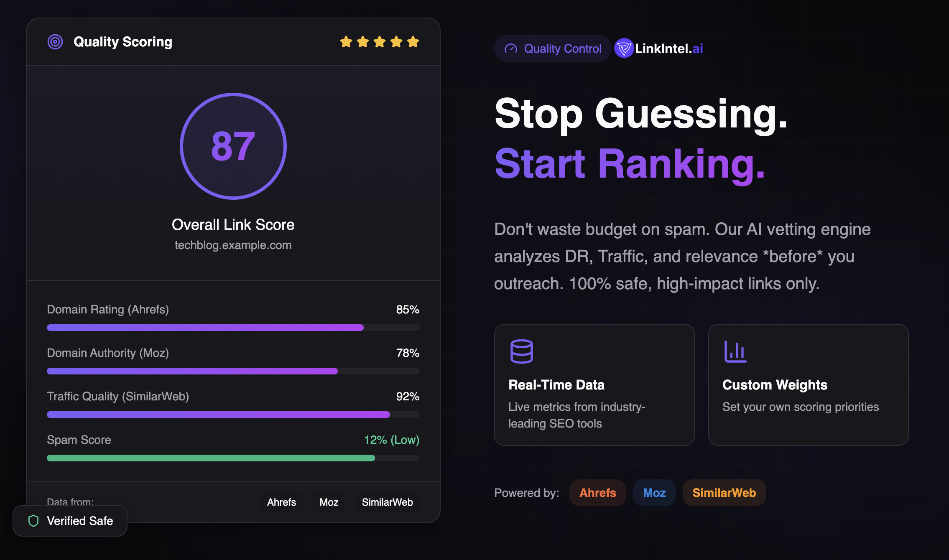
Task: Click the 87 overall score circle
Action: pyautogui.click(x=233, y=146)
